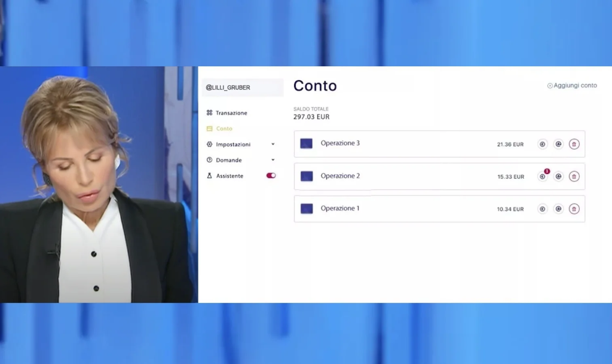This screenshot has height=364, width=612.
Task: Click the blue card icon of Operazione 2
Action: pyautogui.click(x=307, y=176)
